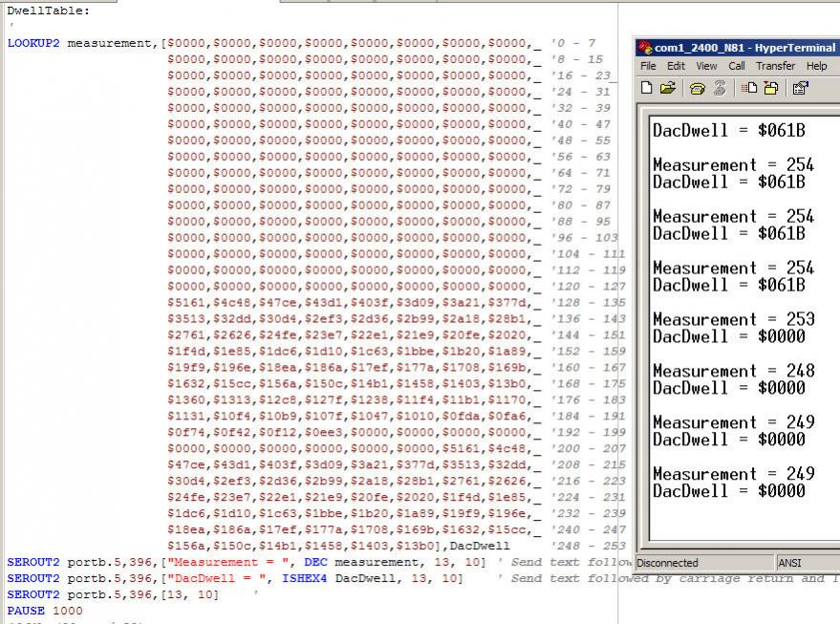This screenshot has height=624, width=840.
Task: Open the File menu in HyperTerminal
Action: (x=648, y=66)
